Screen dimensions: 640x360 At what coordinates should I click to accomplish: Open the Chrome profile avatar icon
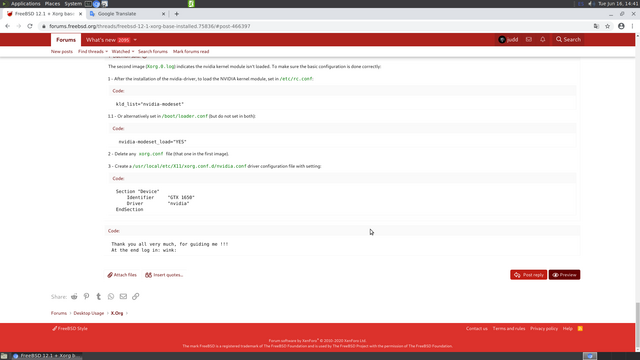[x=621, y=26]
